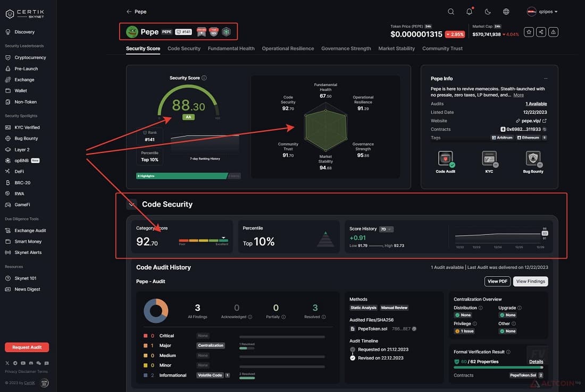
Task: Copy the 0x6982...311933 contract address
Action: pyautogui.click(x=545, y=129)
